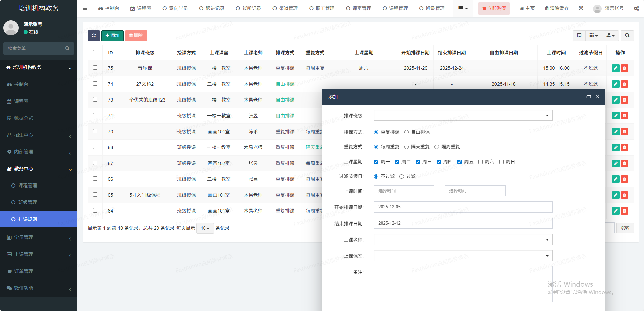Screen dimensions: 644x311
Task: Check the 周六 weekday checkbox
Action: pyautogui.click(x=481, y=162)
